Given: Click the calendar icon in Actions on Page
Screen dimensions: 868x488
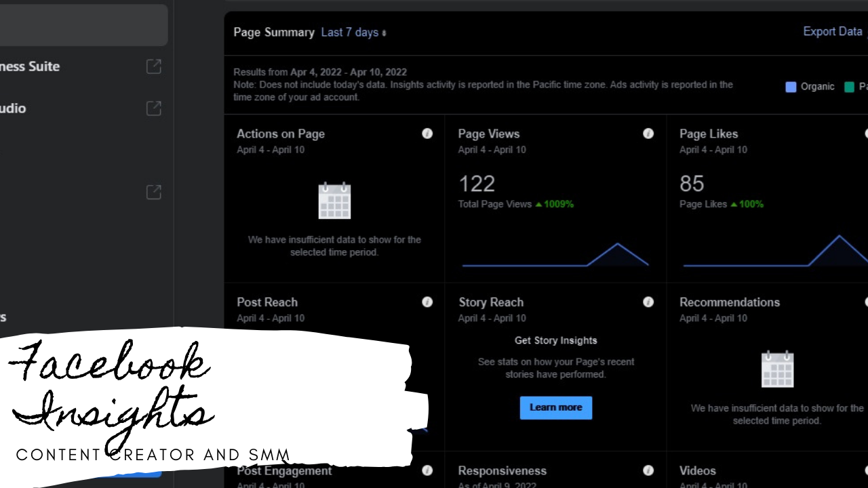Looking at the screenshot, I should pos(334,201).
